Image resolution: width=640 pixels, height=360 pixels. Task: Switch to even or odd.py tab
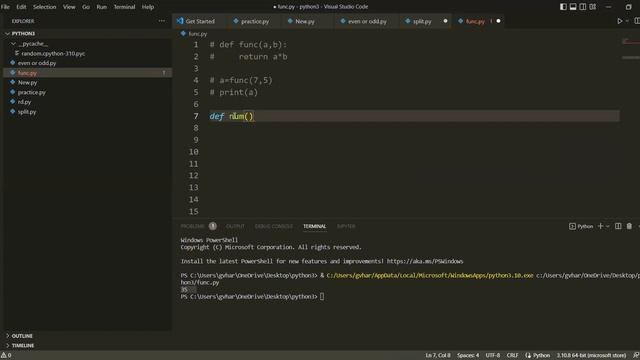[367, 21]
